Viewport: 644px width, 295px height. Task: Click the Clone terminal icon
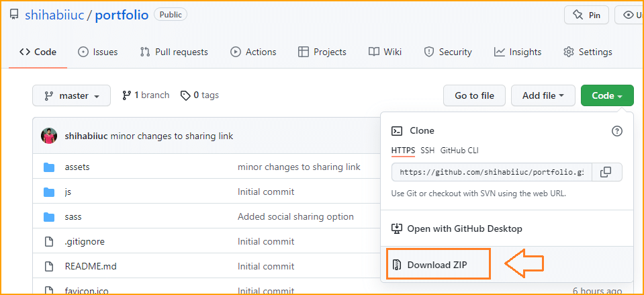click(x=396, y=131)
